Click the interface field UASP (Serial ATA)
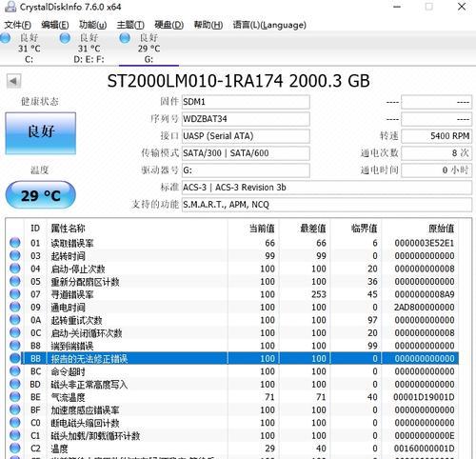This screenshot has height=459, width=476. click(x=246, y=136)
